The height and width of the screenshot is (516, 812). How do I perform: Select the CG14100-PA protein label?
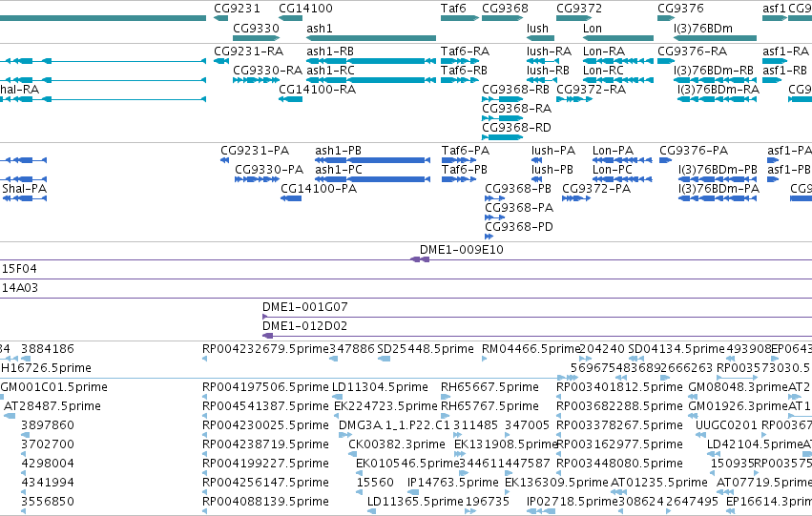(x=319, y=189)
